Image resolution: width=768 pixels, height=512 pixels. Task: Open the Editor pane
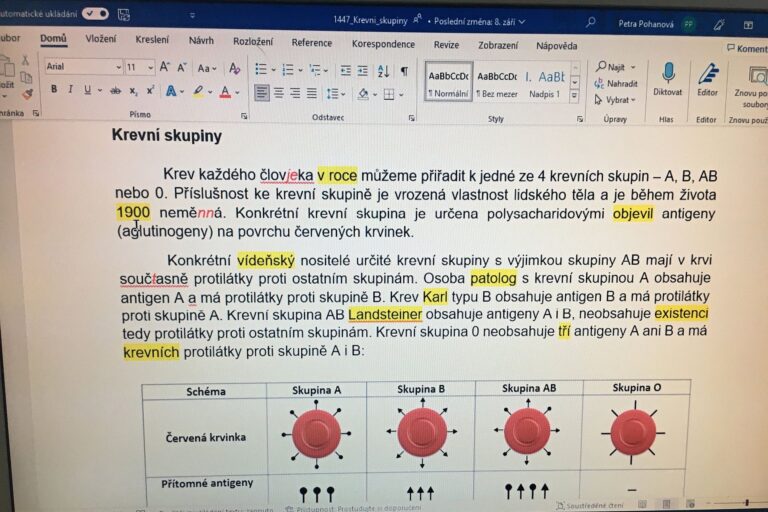pos(708,78)
